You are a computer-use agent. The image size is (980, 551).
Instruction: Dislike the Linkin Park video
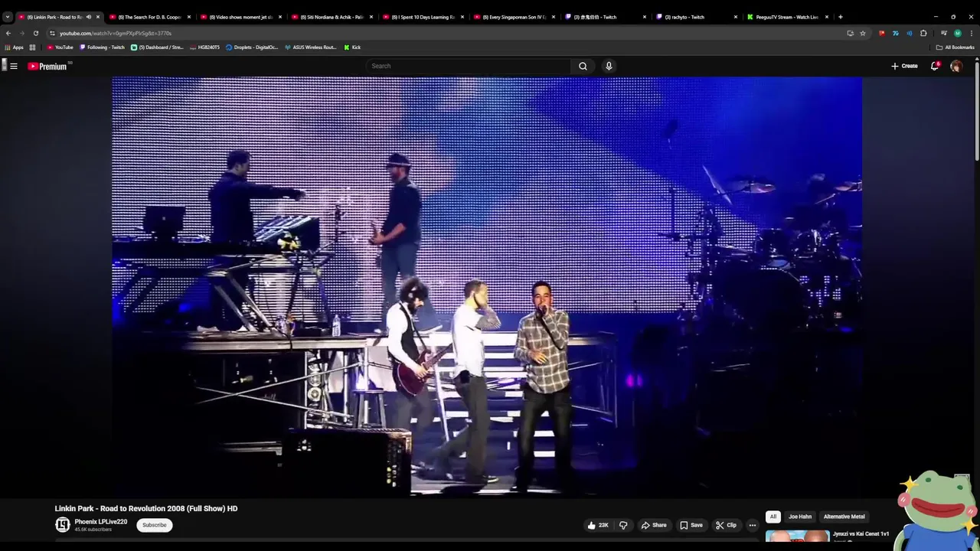click(x=623, y=525)
